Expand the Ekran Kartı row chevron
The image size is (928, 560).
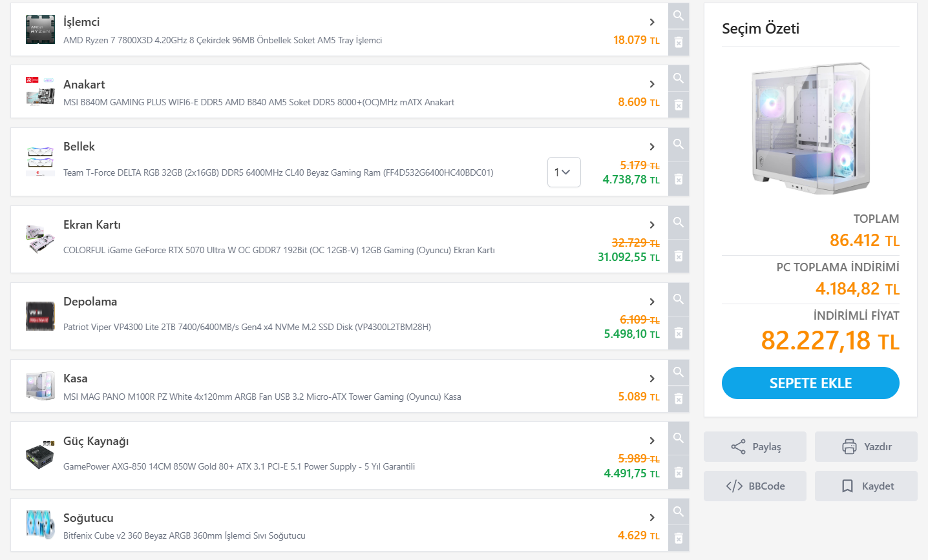point(652,225)
